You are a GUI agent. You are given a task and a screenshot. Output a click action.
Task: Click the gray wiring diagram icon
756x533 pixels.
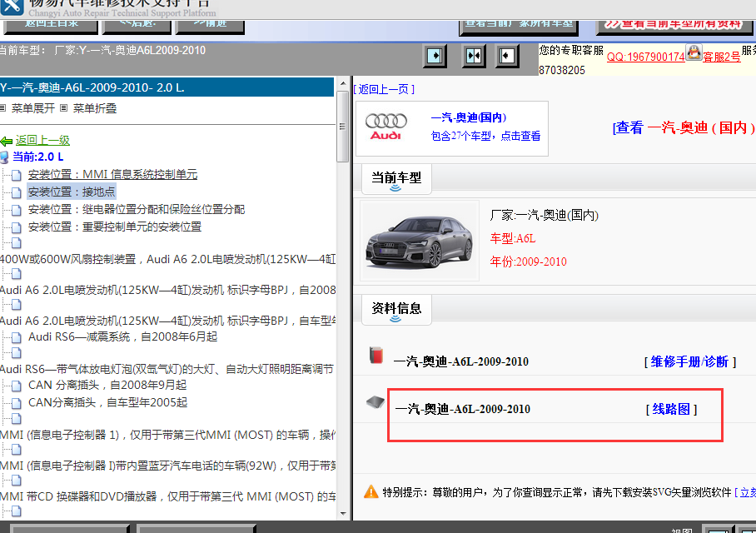tap(376, 401)
